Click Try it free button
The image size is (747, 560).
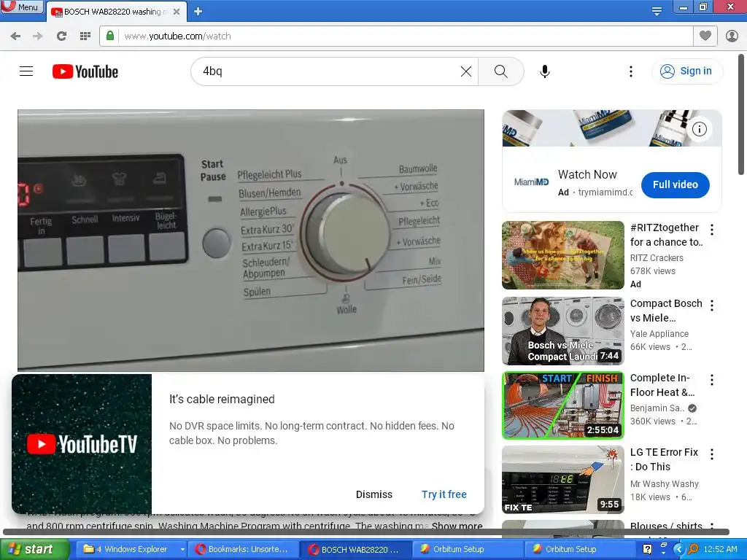444,494
